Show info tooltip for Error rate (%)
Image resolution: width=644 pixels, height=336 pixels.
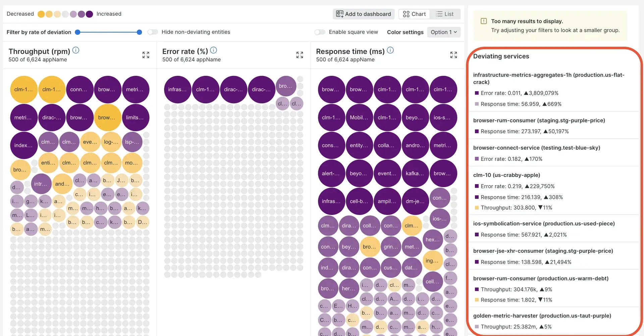(x=213, y=51)
